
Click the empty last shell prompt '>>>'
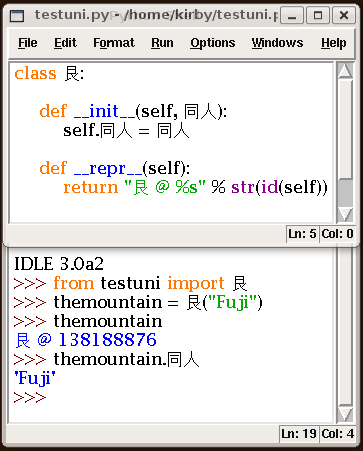point(30,397)
